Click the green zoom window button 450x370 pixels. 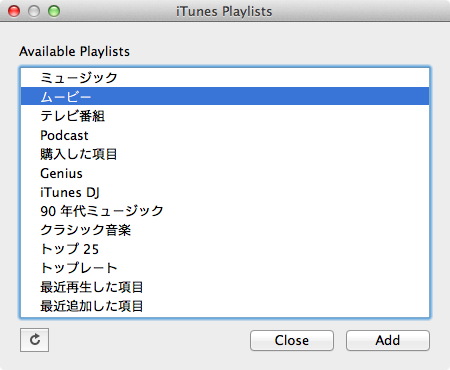point(54,11)
